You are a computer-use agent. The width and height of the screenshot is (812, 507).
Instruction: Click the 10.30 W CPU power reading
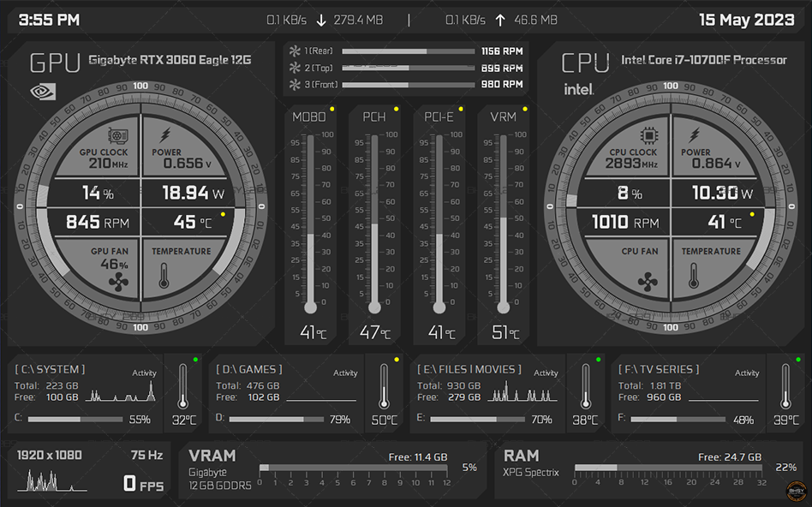722,194
